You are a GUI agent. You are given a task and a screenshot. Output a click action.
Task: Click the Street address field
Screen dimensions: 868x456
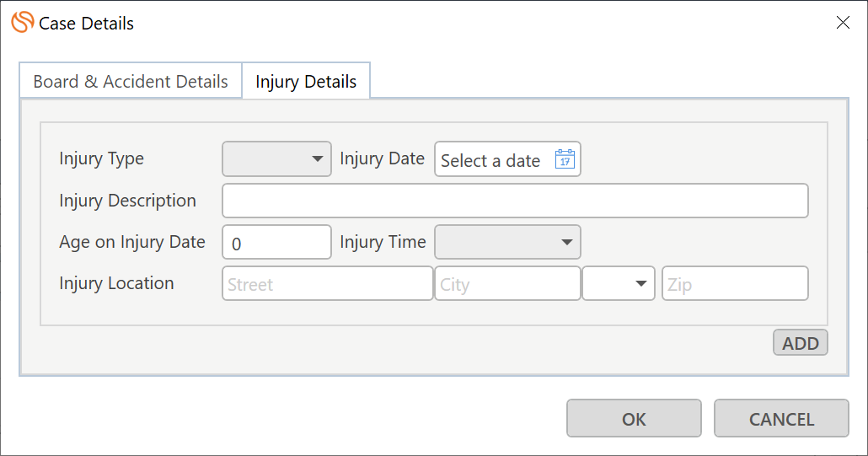328,283
